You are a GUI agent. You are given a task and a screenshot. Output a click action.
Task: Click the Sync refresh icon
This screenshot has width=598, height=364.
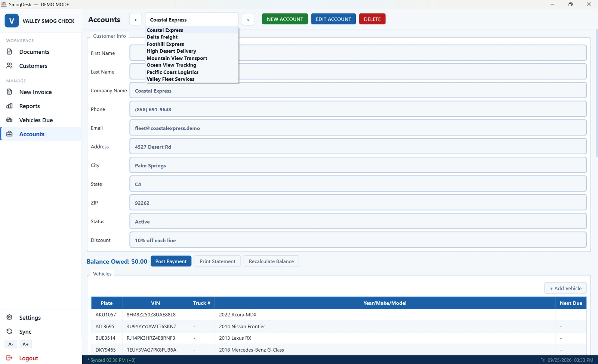pyautogui.click(x=10, y=332)
